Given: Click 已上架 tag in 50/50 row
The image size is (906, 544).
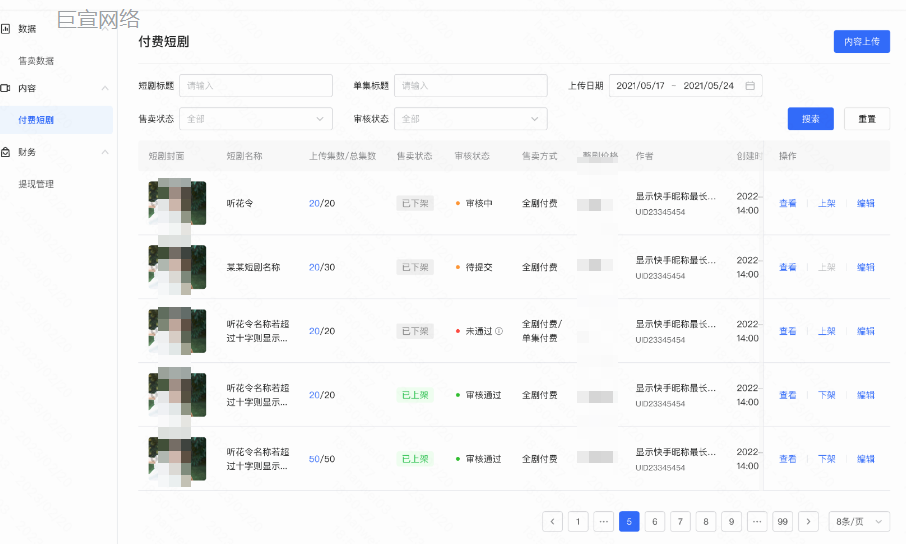Looking at the screenshot, I should [415, 459].
